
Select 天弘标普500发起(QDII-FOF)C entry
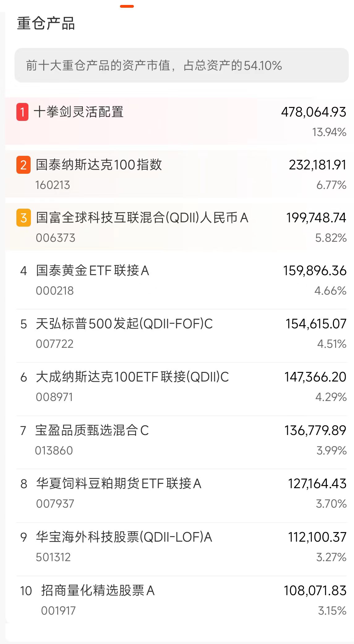coord(181,333)
